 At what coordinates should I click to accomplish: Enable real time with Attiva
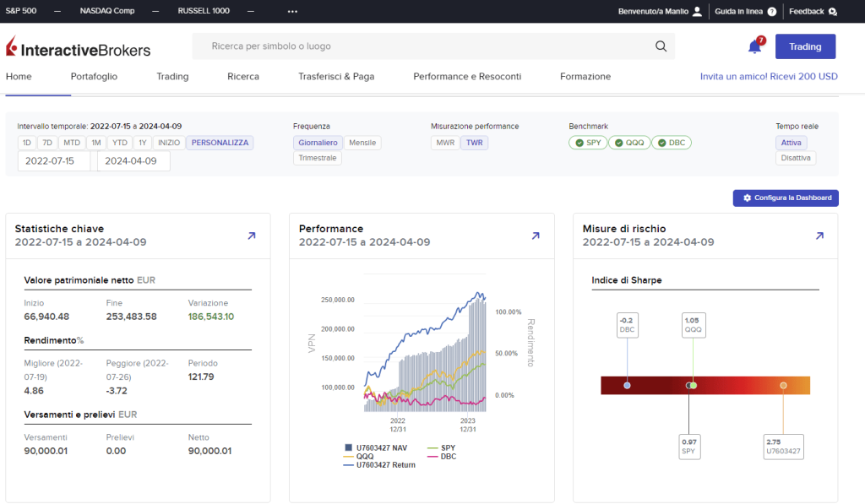pos(791,143)
